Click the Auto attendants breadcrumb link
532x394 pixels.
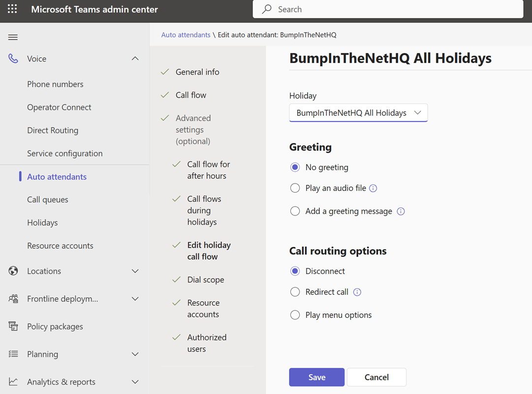186,35
